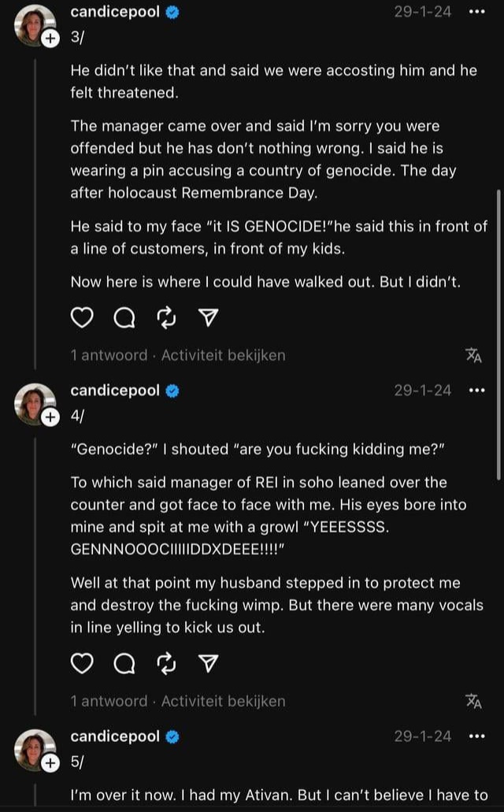Open three-dot menu on post 5/
The image size is (504, 812).
(x=476, y=736)
